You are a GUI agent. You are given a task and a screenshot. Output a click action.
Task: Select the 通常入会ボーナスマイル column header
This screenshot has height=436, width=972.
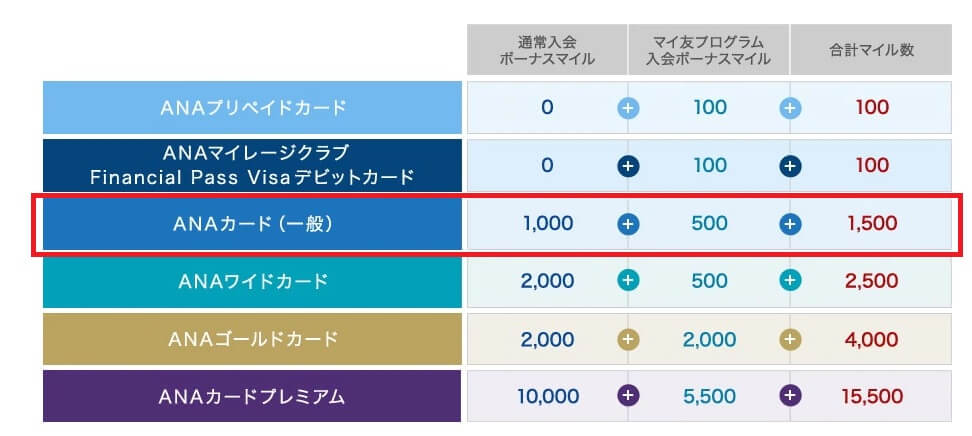click(547, 50)
